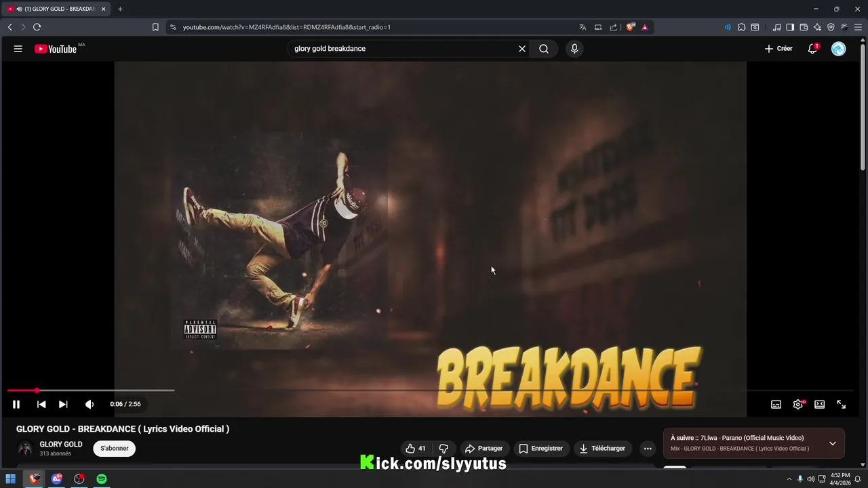Toggle the browser sidebar panel
868x488 pixels.
pos(790,27)
